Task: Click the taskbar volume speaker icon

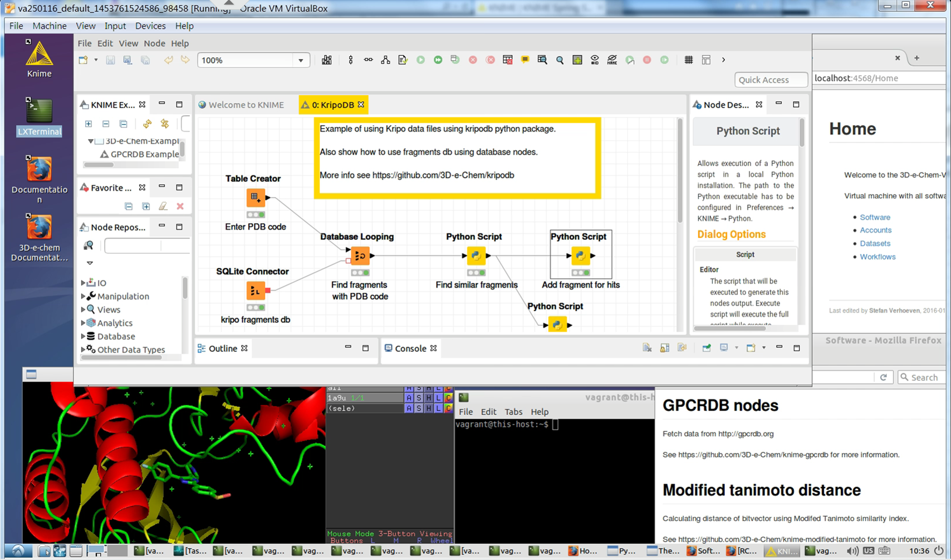Action: (x=852, y=551)
